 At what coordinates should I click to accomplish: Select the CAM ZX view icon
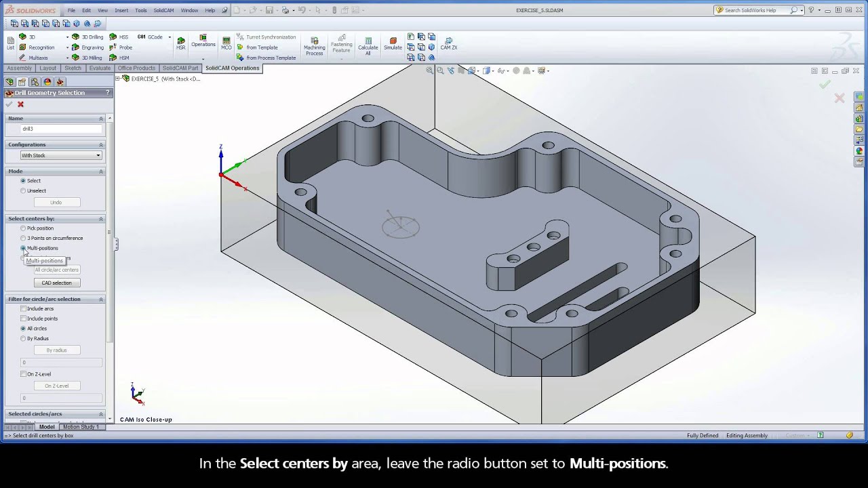click(448, 43)
